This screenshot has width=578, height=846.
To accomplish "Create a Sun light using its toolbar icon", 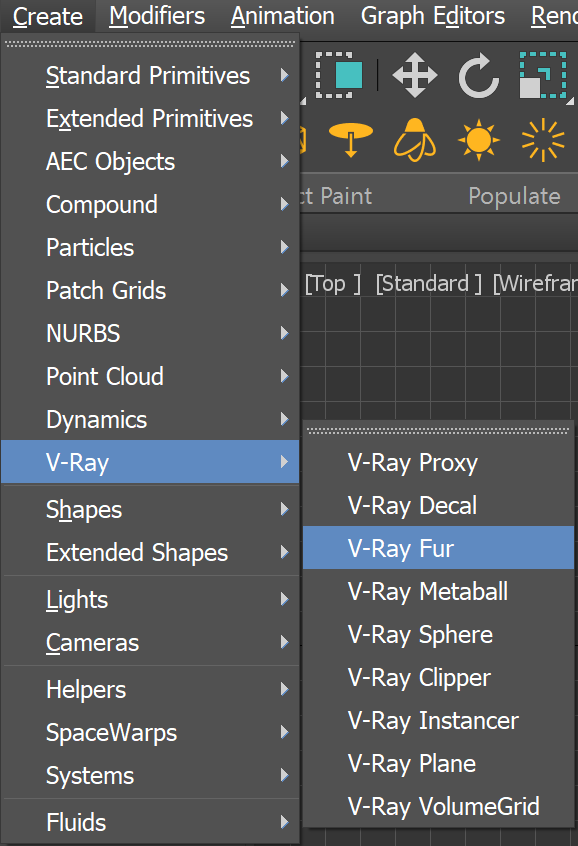I will pyautogui.click(x=479, y=140).
